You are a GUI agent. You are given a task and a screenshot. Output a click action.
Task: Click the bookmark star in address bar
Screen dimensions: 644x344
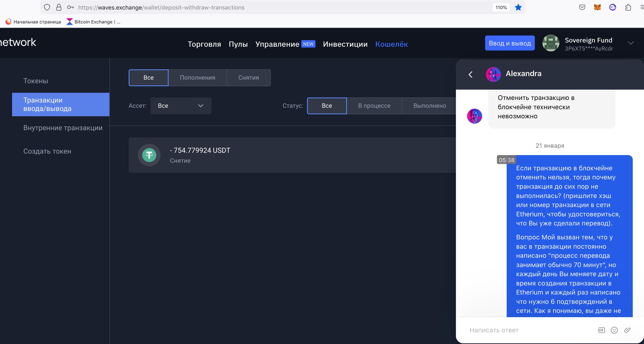[x=518, y=8]
